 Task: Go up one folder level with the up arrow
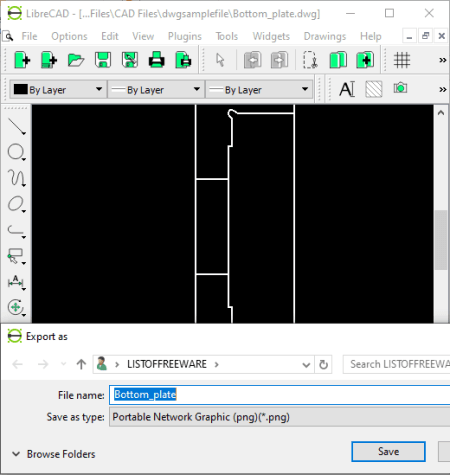(x=81, y=364)
